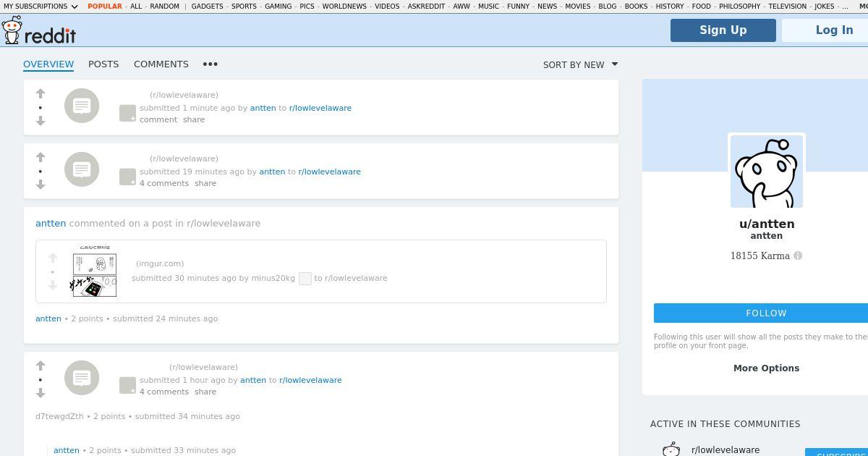
Task: Downvote the post submitted 1 minute ago
Action: (41, 121)
